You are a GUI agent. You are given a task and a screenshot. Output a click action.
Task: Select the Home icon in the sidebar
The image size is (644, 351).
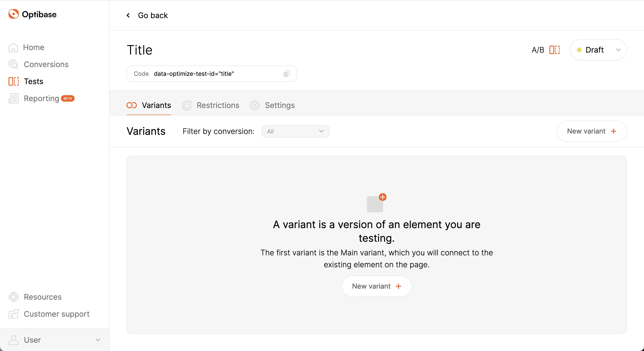13,47
